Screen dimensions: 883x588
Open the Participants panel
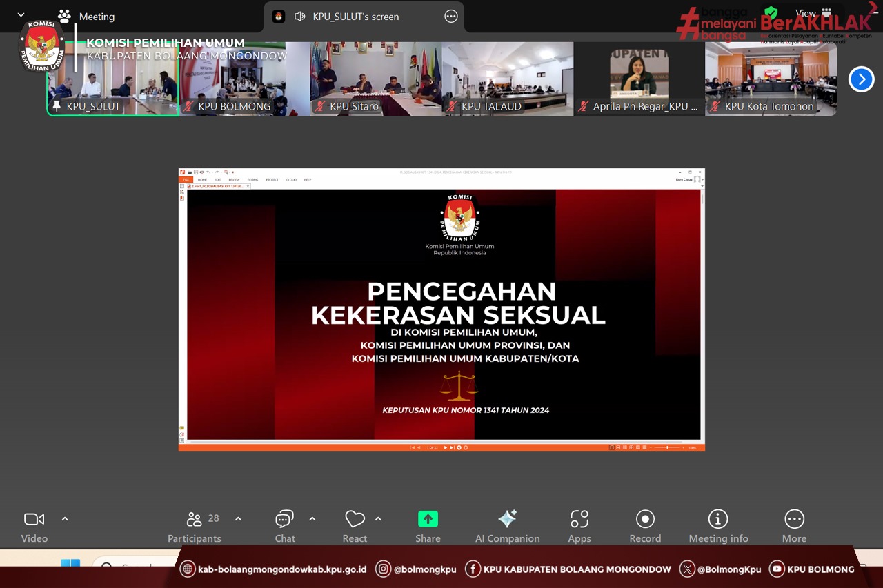pos(195,527)
